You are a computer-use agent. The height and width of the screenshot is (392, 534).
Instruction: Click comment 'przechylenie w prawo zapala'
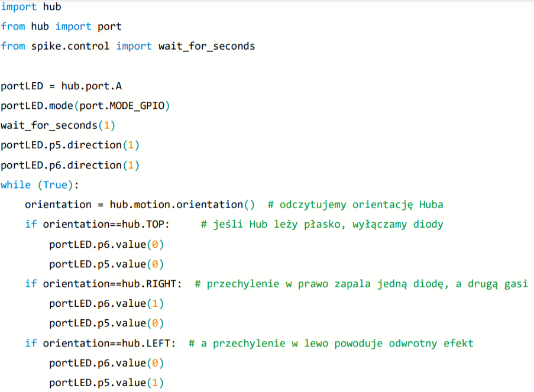(x=289, y=284)
